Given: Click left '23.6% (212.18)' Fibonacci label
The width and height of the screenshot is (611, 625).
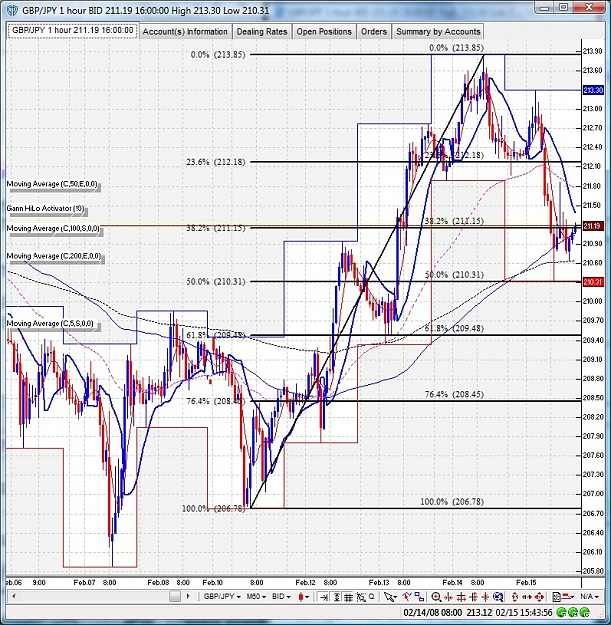Looking at the screenshot, I should (216, 163).
